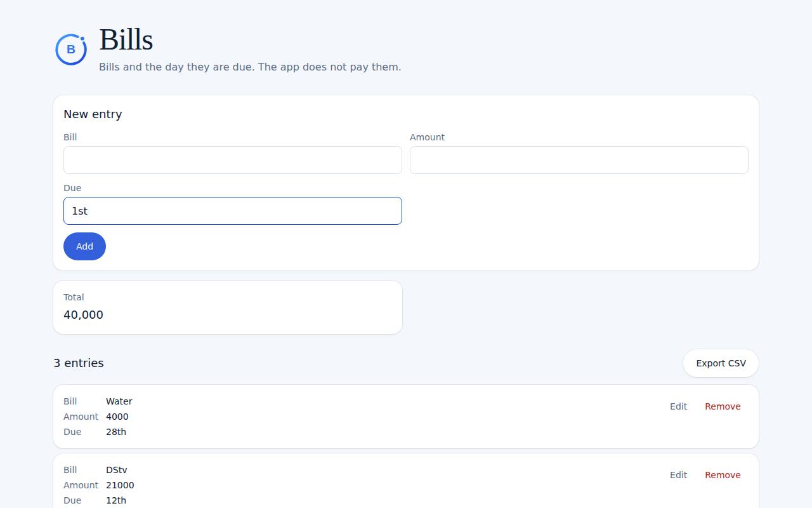
Task: Click the 'New entry' section heading
Action: point(93,114)
